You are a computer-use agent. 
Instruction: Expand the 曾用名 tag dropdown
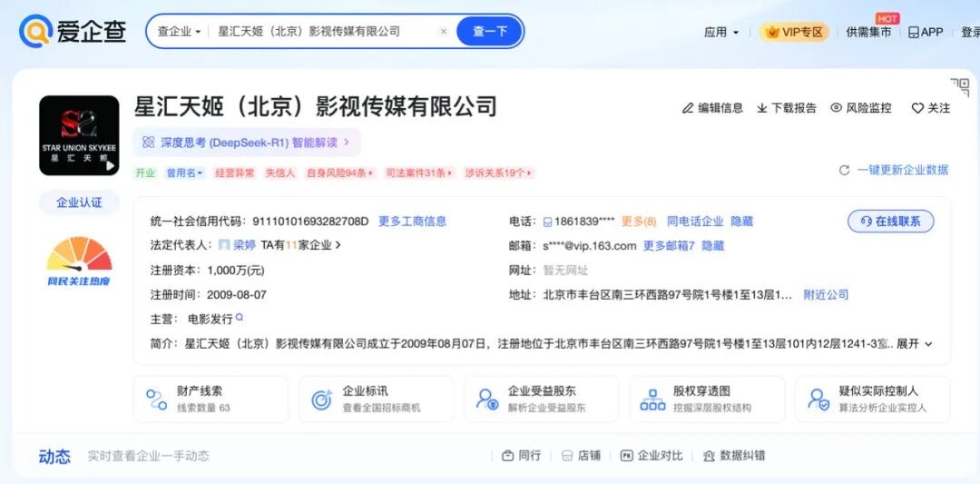pyautogui.click(x=185, y=173)
